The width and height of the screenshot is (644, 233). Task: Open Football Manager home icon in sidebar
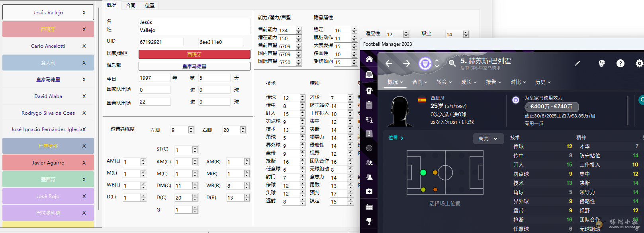(x=369, y=59)
